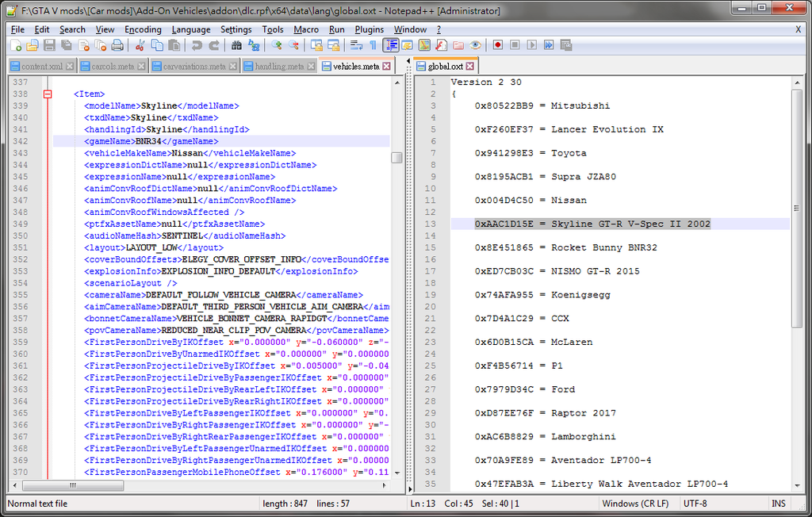
Task: Click the X at the menu bar's right end
Action: [x=798, y=29]
